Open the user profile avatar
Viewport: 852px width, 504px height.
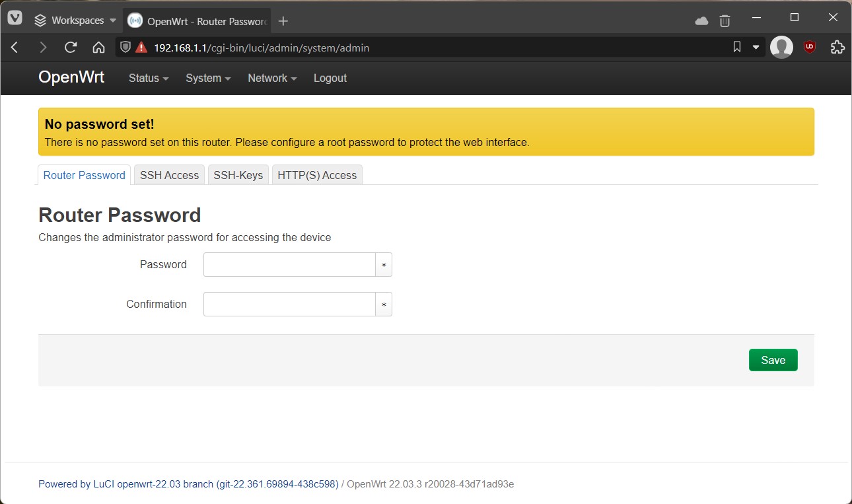781,47
